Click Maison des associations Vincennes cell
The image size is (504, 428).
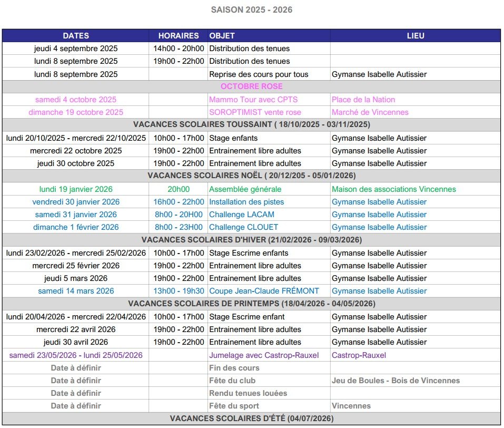[394, 189]
